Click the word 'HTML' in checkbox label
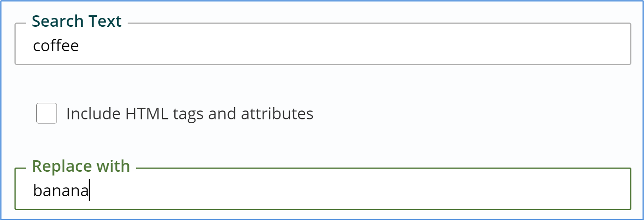 147,114
